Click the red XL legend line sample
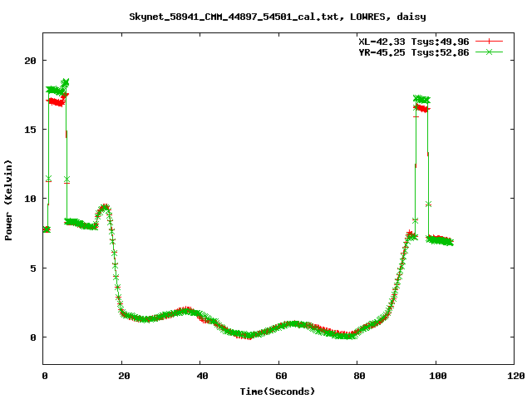The width and height of the screenshot is (532, 399). (x=489, y=42)
